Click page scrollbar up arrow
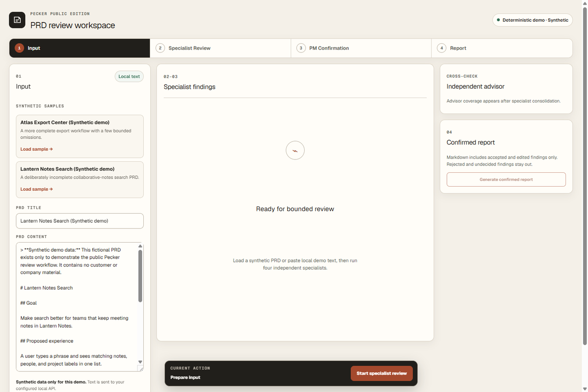This screenshot has width=588, height=392. click(x=585, y=3)
